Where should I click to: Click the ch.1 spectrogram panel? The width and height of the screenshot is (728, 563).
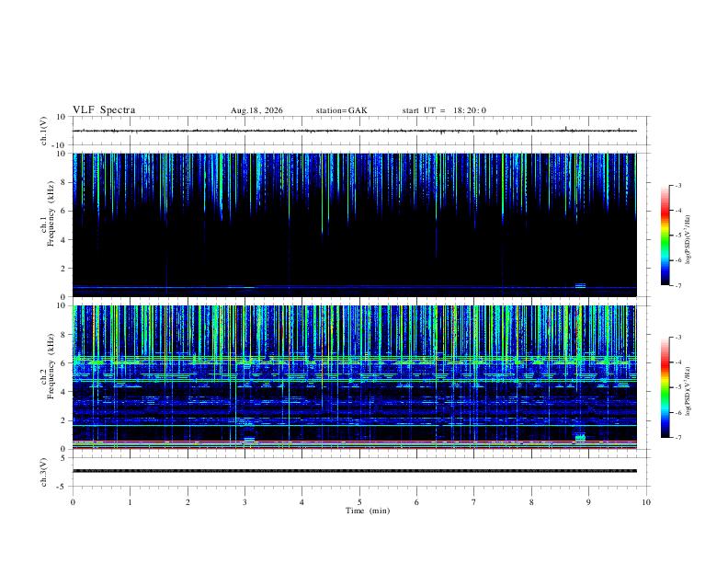coord(355,224)
